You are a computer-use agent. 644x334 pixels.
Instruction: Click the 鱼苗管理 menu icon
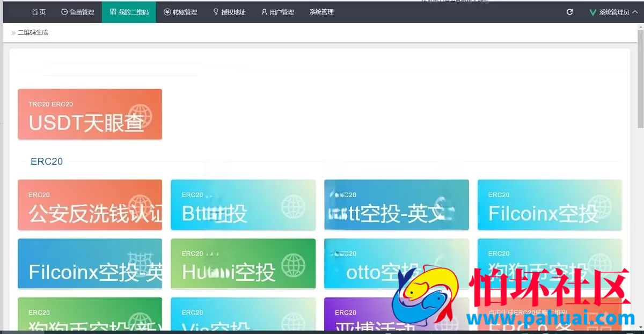[64, 12]
